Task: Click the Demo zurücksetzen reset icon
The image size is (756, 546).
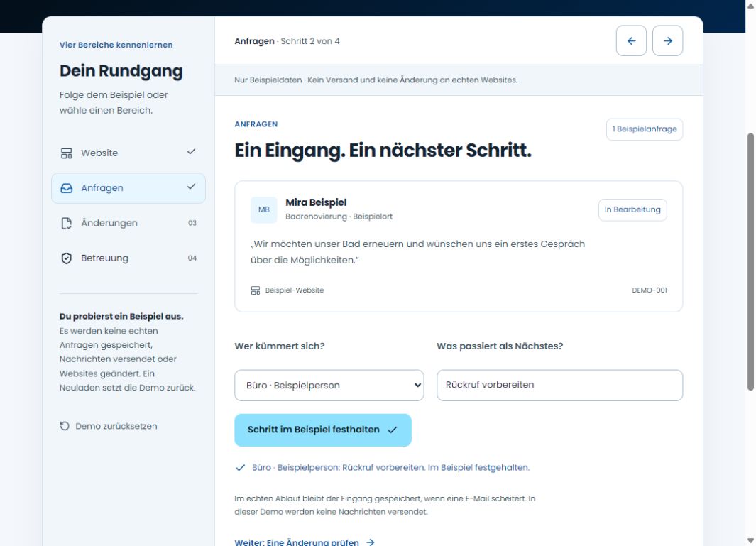Action: (x=65, y=426)
